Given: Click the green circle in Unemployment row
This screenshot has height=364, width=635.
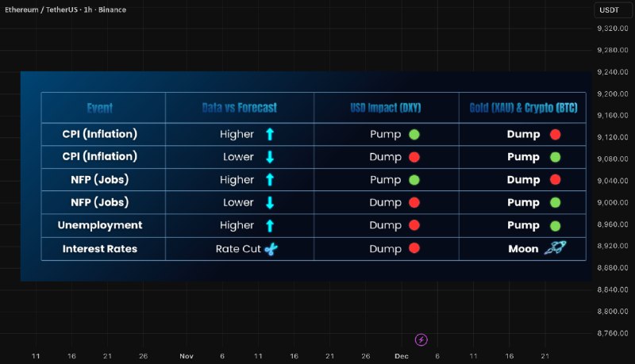Looking at the screenshot, I should (x=556, y=226).
